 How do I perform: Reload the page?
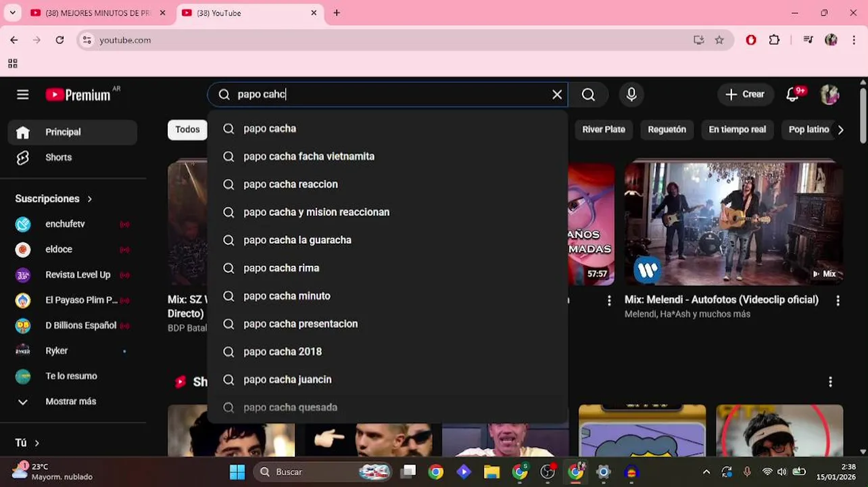(x=59, y=40)
